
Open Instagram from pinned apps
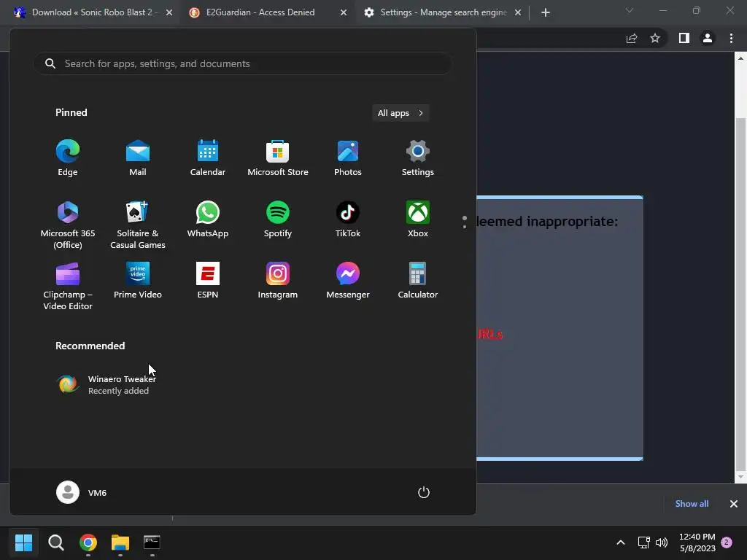(x=278, y=281)
